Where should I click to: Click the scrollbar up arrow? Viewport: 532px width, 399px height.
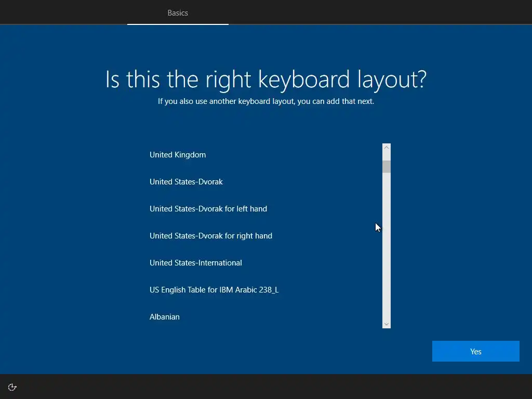tap(387, 148)
